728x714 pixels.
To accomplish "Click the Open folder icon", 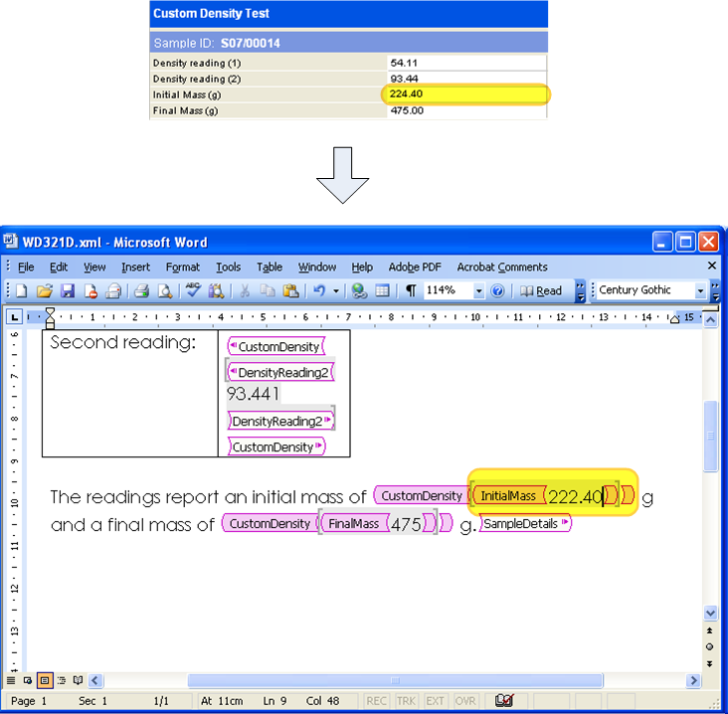I will point(44,290).
